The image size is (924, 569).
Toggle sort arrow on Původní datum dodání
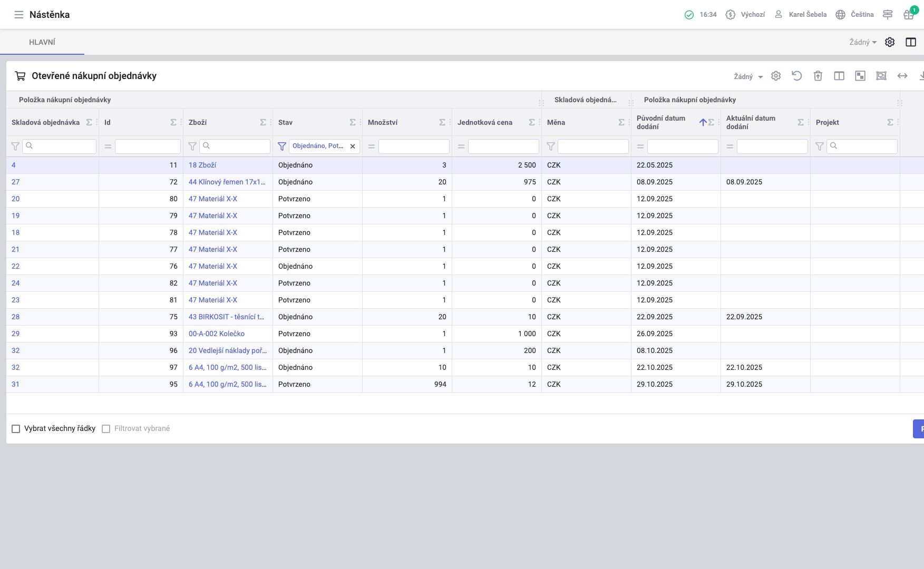pos(703,122)
